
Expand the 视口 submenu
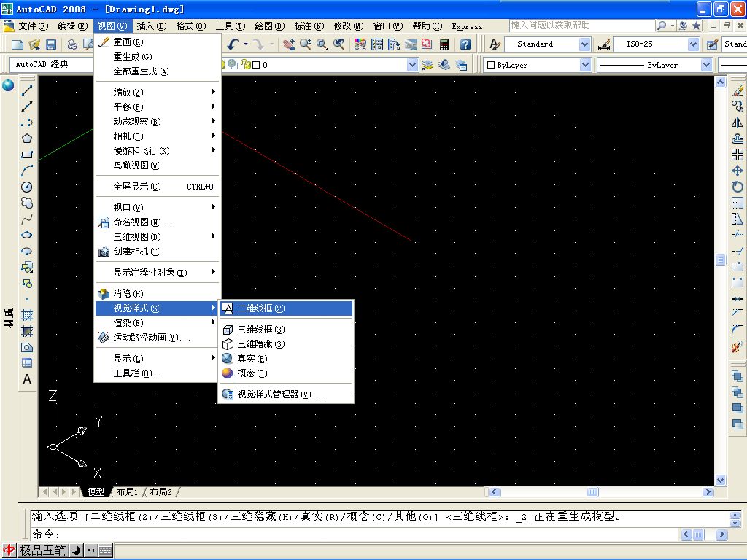158,207
